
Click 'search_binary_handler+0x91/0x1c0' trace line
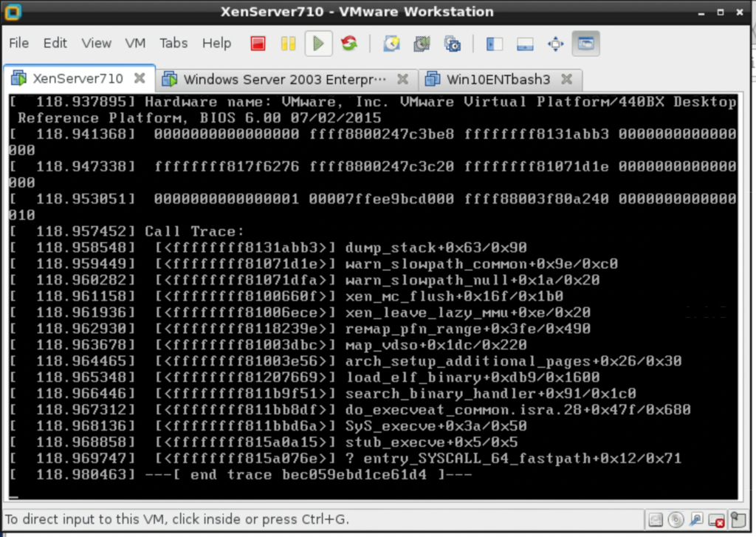click(x=490, y=394)
